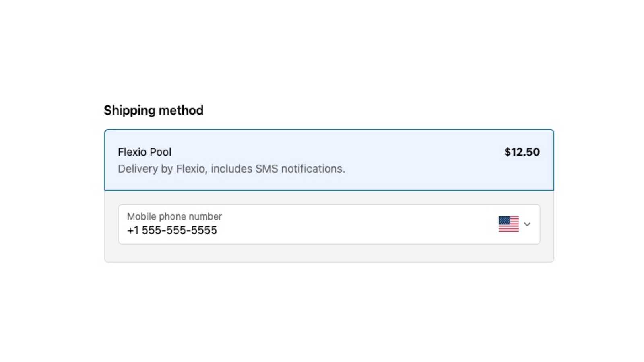The height and width of the screenshot is (362, 644).
Task: Click the last four digits 5555
Action: pyautogui.click(x=206, y=230)
